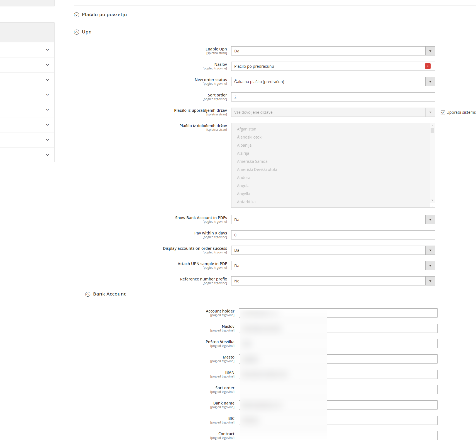Screen dimensions: 476x448
Task: Click the Sort order field containing 2
Action: pos(333,97)
